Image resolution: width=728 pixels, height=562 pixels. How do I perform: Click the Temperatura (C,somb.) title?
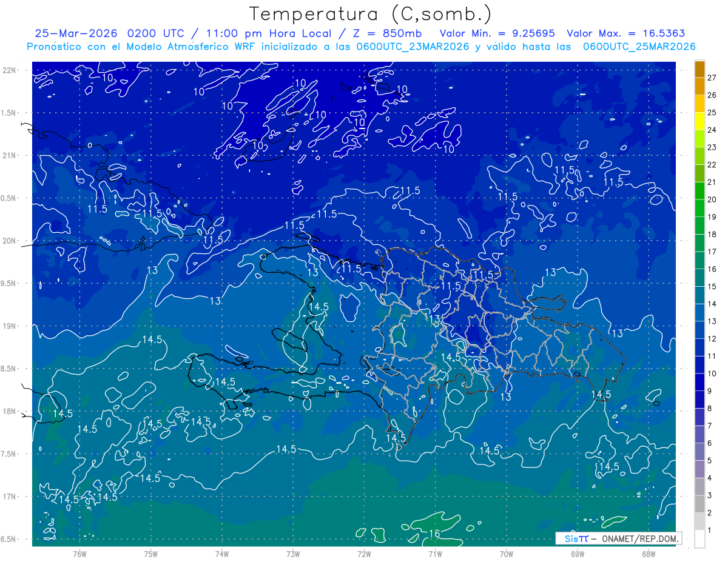371,13
